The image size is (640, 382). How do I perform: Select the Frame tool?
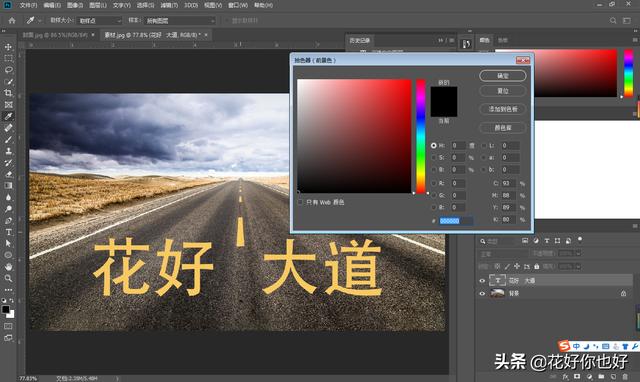[8, 105]
